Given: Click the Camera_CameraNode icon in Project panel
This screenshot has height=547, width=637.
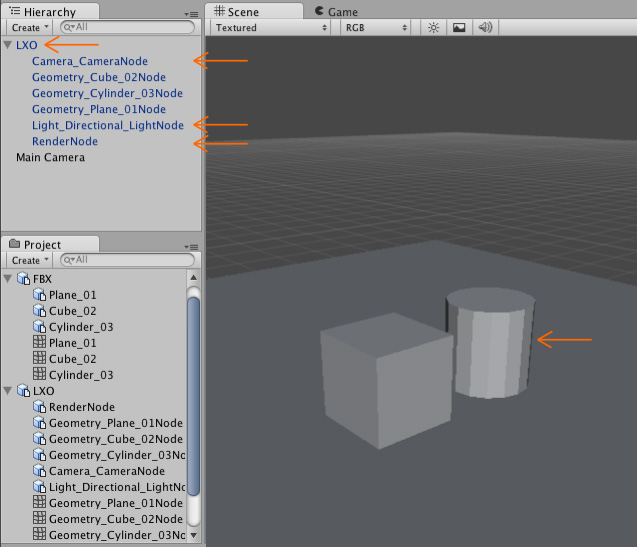Looking at the screenshot, I should click(40, 471).
